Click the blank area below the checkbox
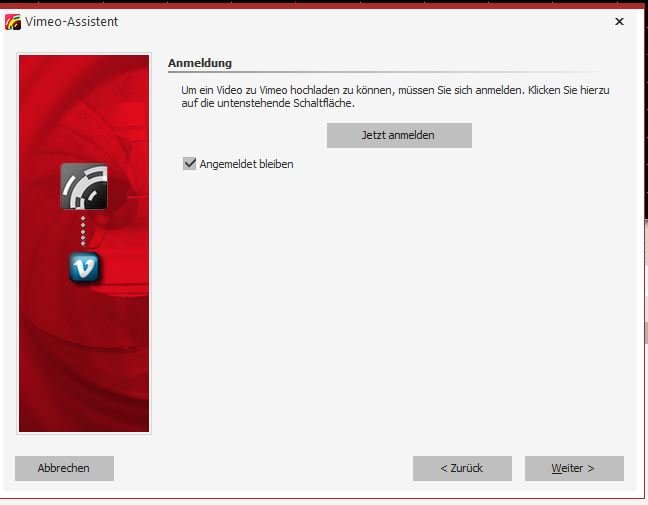Viewport: 648px width, 505px height. tap(400, 300)
